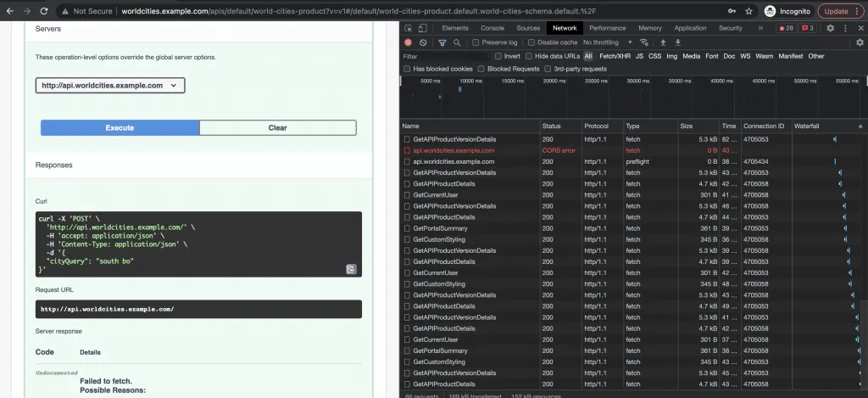Switch to the Elements tab
The width and height of the screenshot is (868, 398).
coord(455,28)
